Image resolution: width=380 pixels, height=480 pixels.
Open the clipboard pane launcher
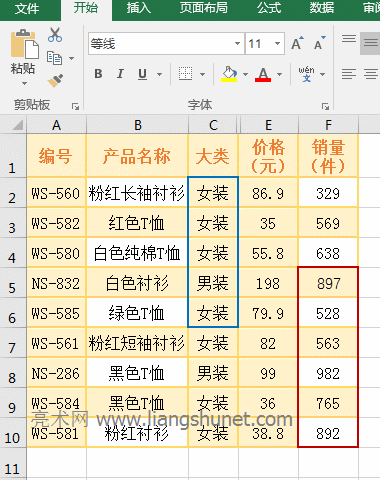[75, 106]
